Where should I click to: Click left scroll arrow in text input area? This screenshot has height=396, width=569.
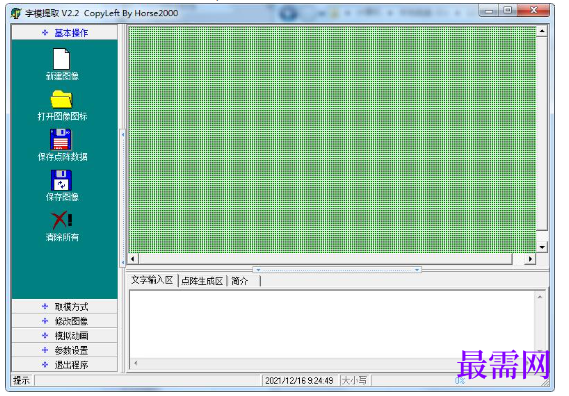click(136, 363)
